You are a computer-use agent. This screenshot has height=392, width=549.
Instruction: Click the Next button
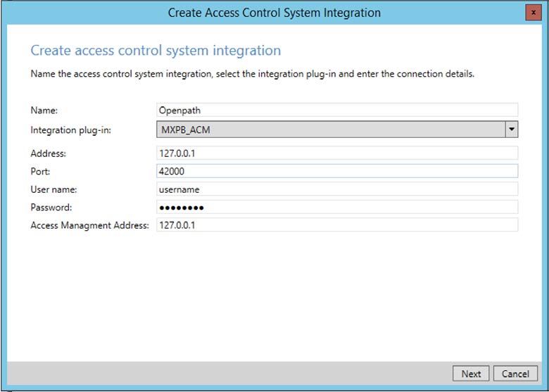(x=471, y=374)
